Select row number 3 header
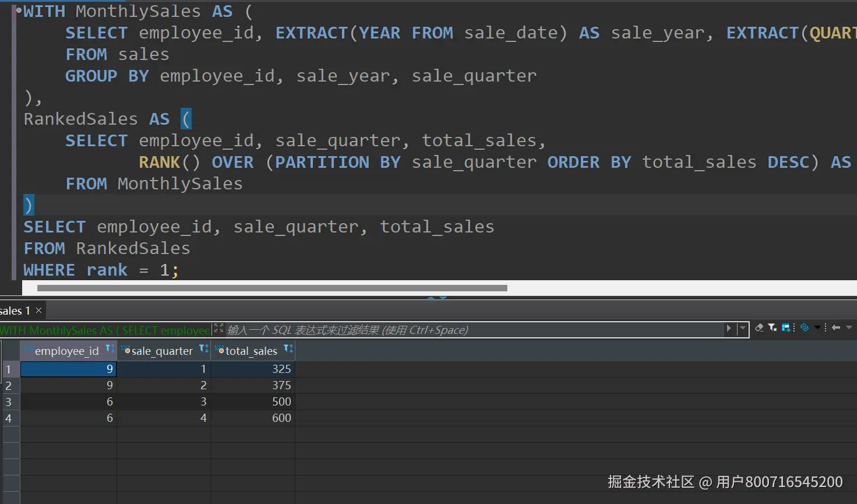This screenshot has height=504, width=857. (x=11, y=402)
